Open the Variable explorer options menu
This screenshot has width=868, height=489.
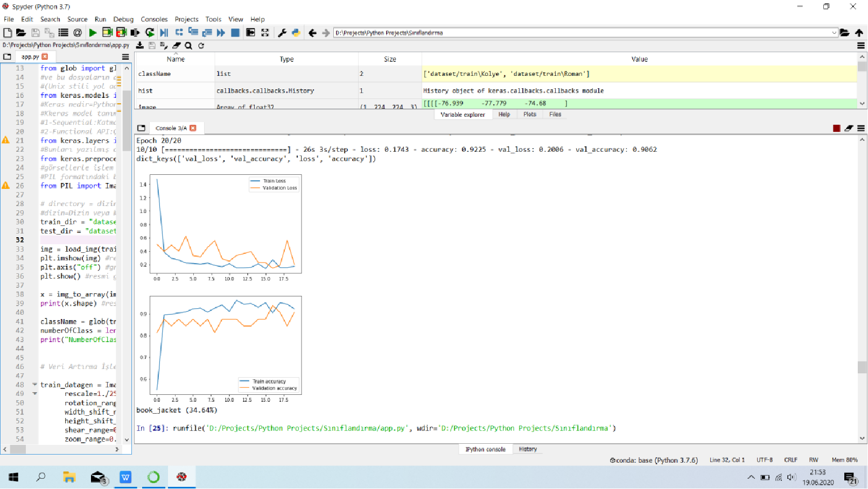(861, 46)
